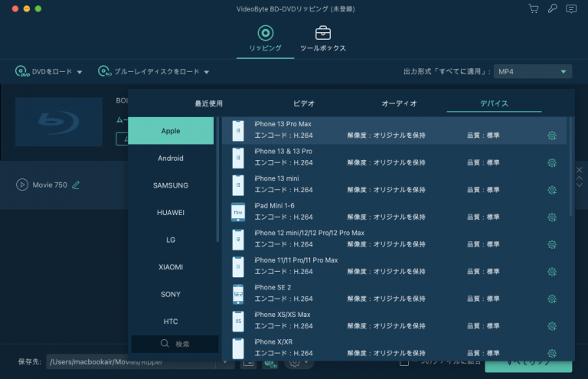This screenshot has width=588, height=379.
Task: Select the Android device category
Action: click(x=171, y=158)
